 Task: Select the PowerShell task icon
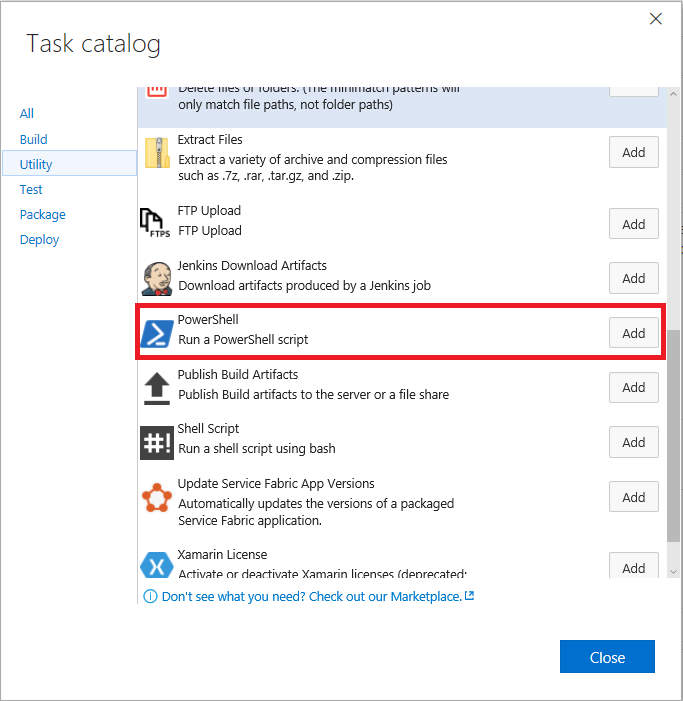(x=157, y=333)
